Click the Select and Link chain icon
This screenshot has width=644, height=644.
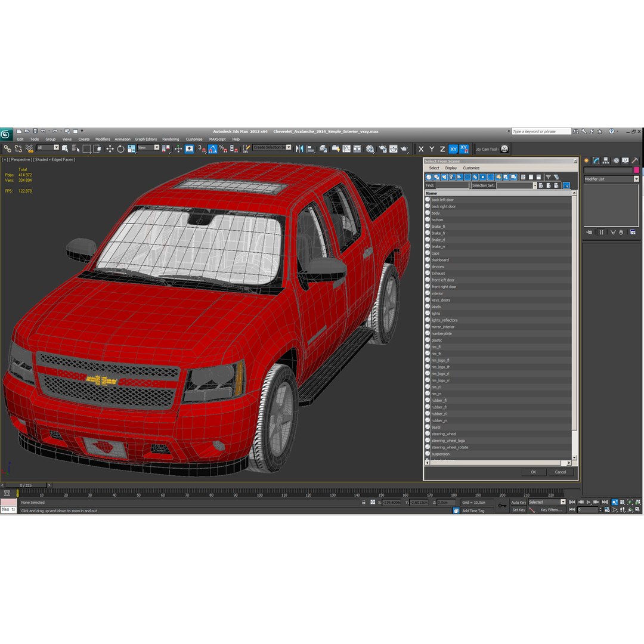[x=7, y=148]
